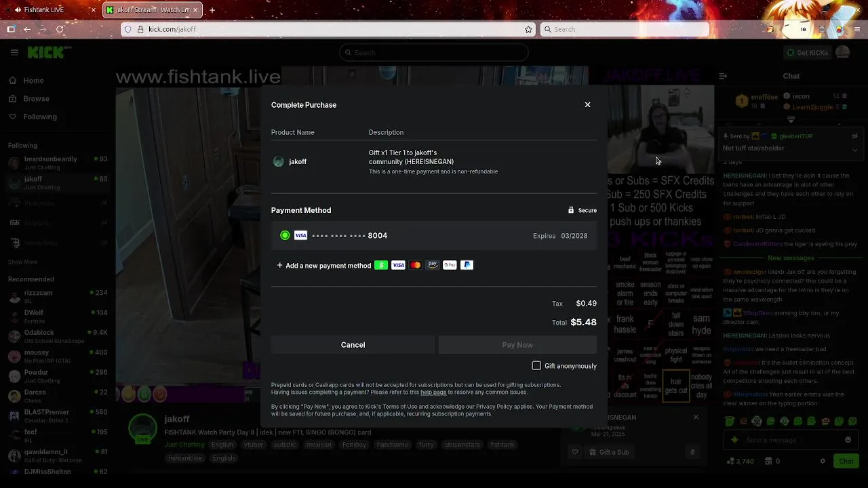Choose the Google Pay icon
The width and height of the screenshot is (868, 488).
click(450, 265)
